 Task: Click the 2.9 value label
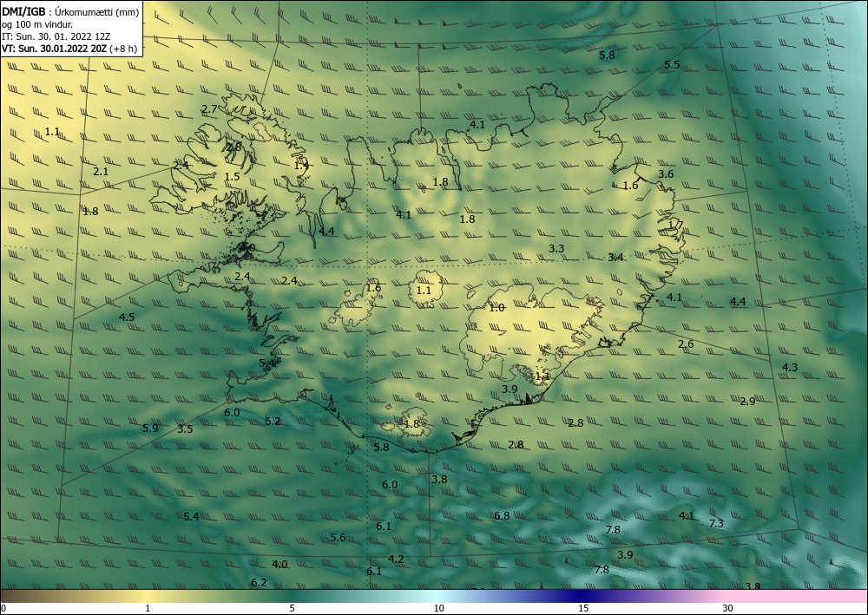[x=747, y=401]
